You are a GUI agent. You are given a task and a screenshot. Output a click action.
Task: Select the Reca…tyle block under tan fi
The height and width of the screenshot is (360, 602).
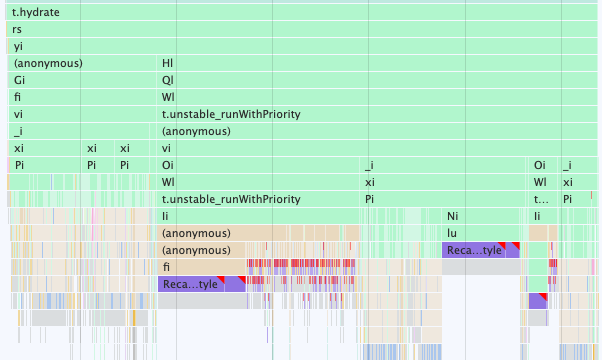click(191, 284)
